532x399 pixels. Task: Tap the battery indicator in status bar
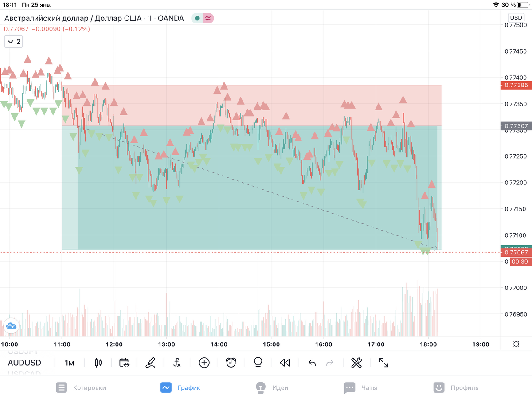(x=523, y=4)
